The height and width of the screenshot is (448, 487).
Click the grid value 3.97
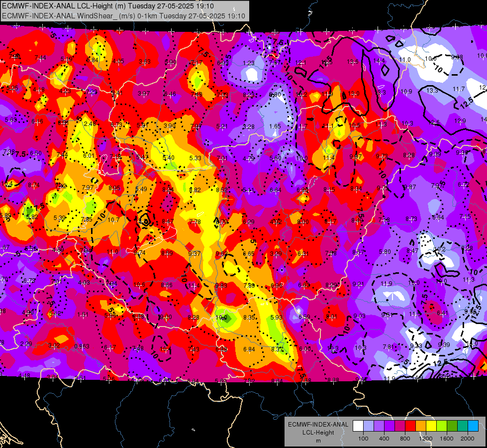pos(144,93)
